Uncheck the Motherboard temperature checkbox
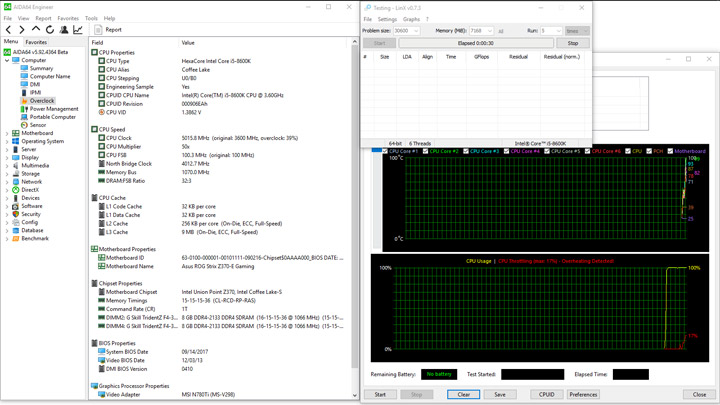The image size is (720, 405). (x=672, y=151)
